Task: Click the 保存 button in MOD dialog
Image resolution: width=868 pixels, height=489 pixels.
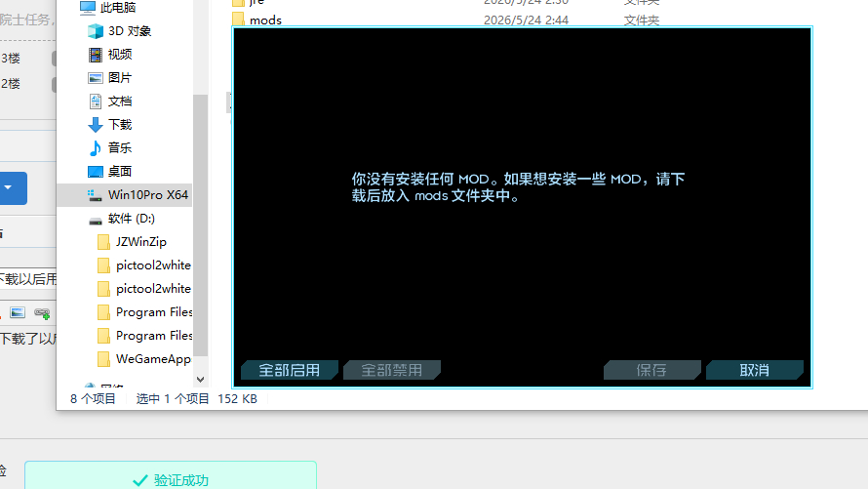Action: coord(651,370)
